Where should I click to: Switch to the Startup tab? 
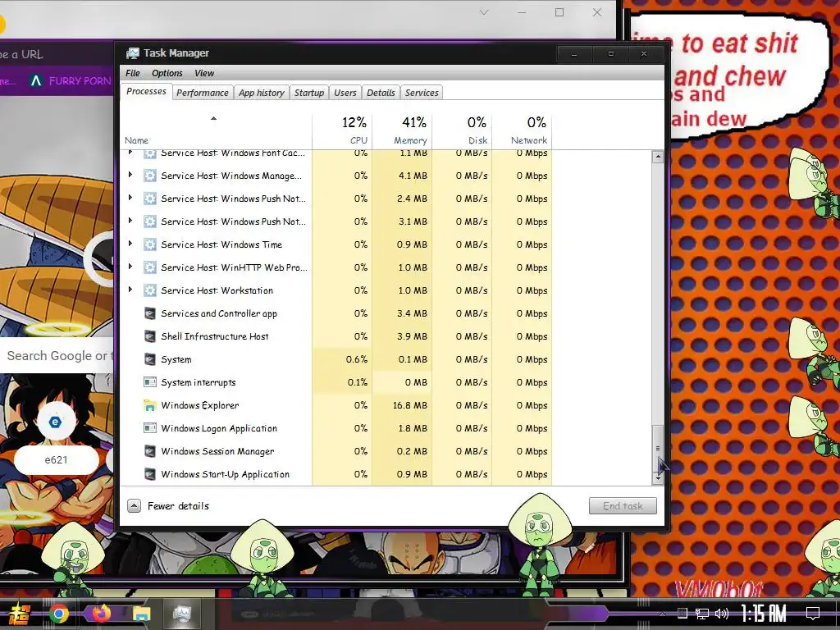pos(309,93)
